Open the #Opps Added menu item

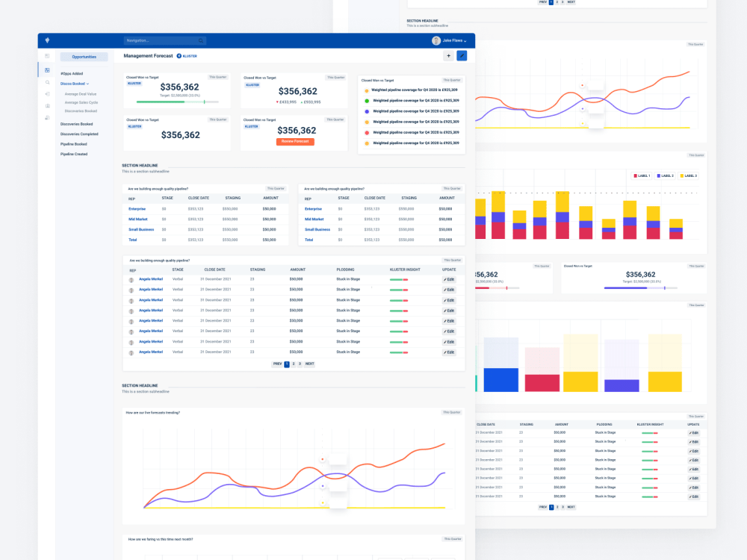72,74
